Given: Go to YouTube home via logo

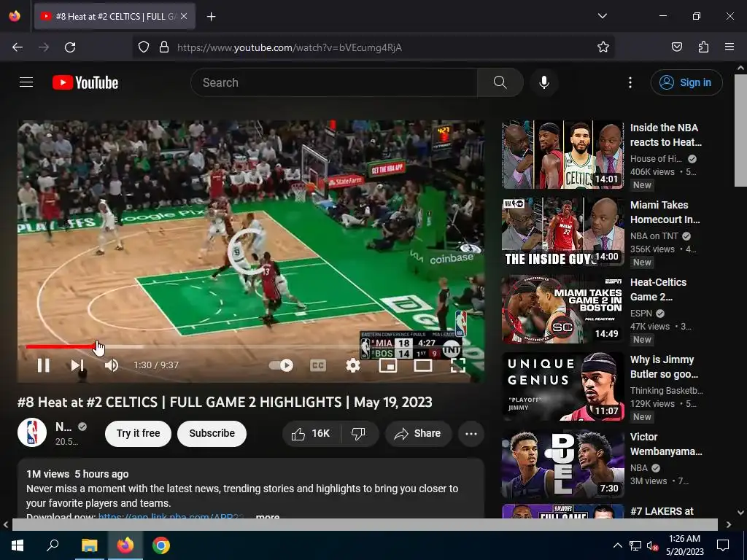Looking at the screenshot, I should tap(85, 82).
